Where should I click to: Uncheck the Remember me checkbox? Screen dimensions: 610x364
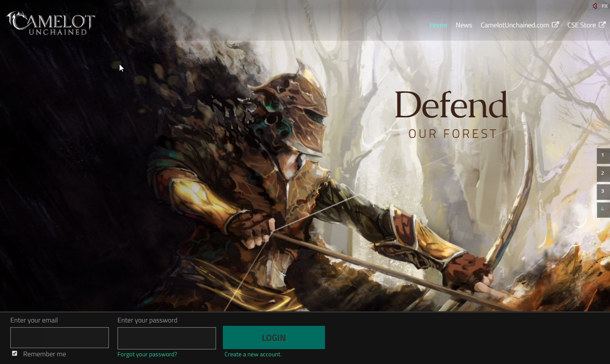click(15, 353)
